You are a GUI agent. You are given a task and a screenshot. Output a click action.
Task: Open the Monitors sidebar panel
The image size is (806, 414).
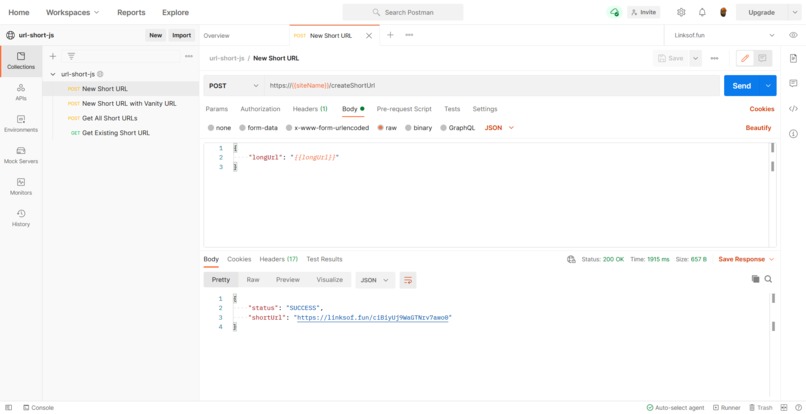(x=21, y=186)
